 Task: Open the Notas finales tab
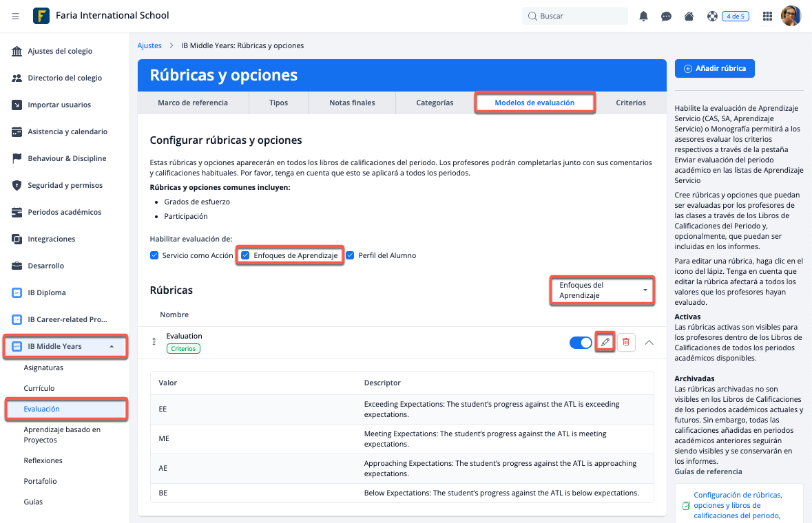352,103
